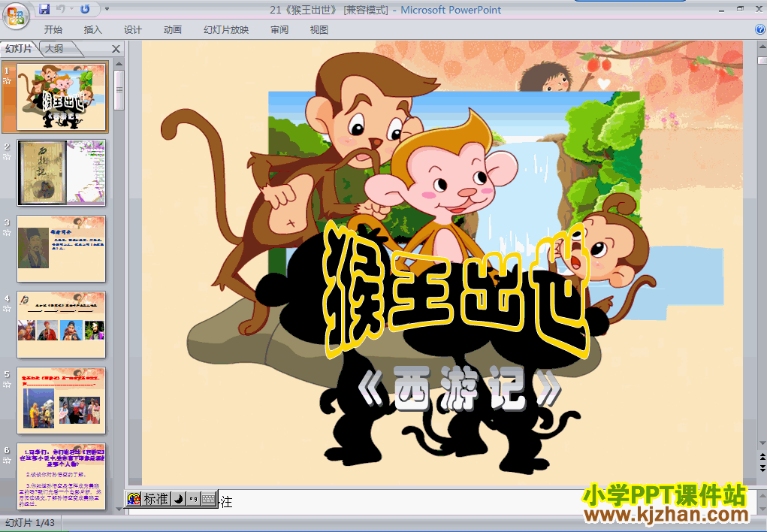The height and width of the screenshot is (532, 767).
Task: Click the animation star icon beside slide 2
Action: click(7, 156)
